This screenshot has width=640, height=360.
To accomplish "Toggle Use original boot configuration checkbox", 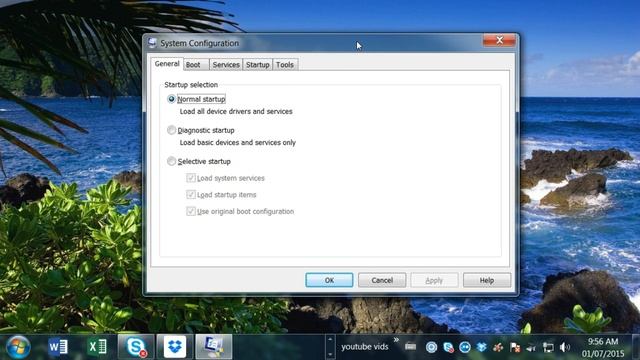I will click(x=191, y=211).
